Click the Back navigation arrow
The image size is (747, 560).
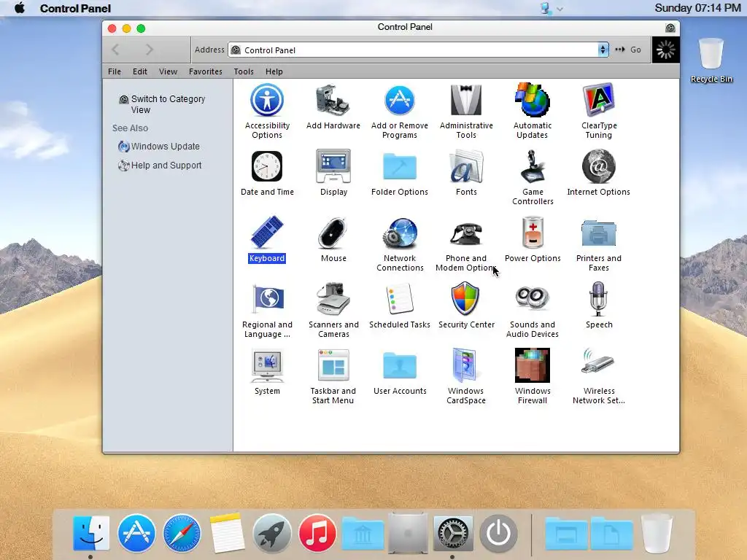pos(115,50)
